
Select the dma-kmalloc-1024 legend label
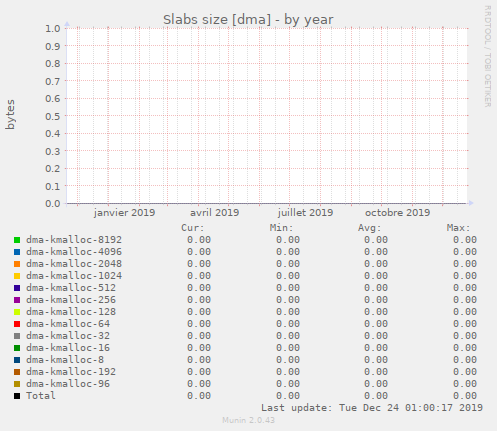pos(74,276)
